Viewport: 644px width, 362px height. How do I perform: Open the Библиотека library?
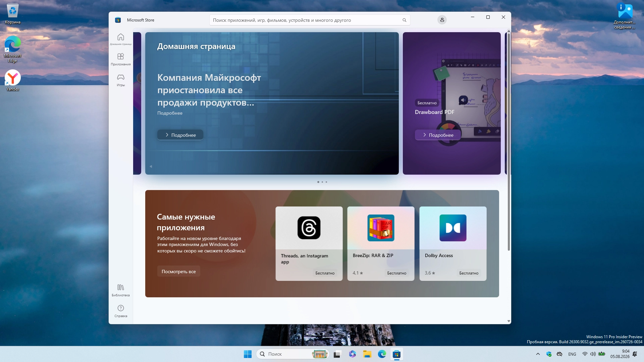(x=121, y=290)
